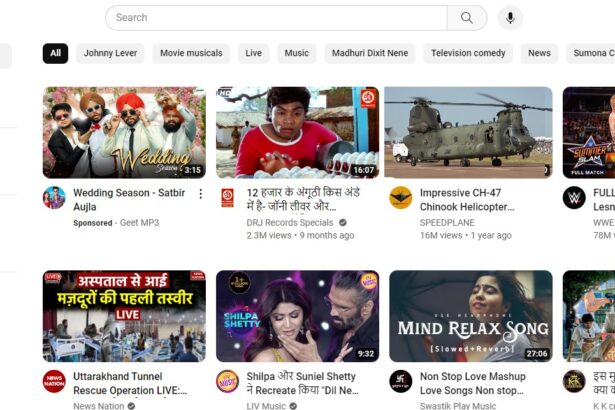Go to the DRJ Records Specials channel name
Image resolution: width=615 pixels, height=410 pixels.
[289, 223]
